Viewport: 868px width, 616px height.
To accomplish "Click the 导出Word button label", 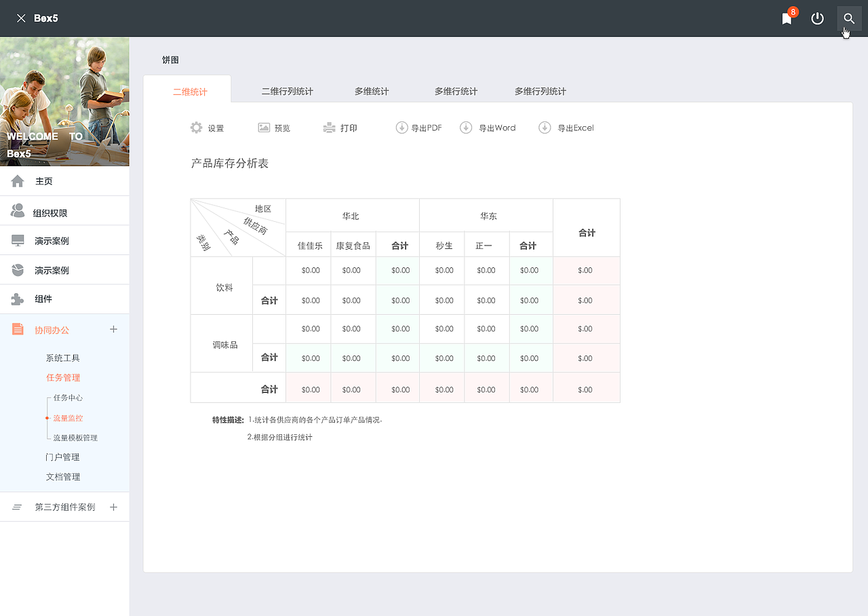I will 497,128.
